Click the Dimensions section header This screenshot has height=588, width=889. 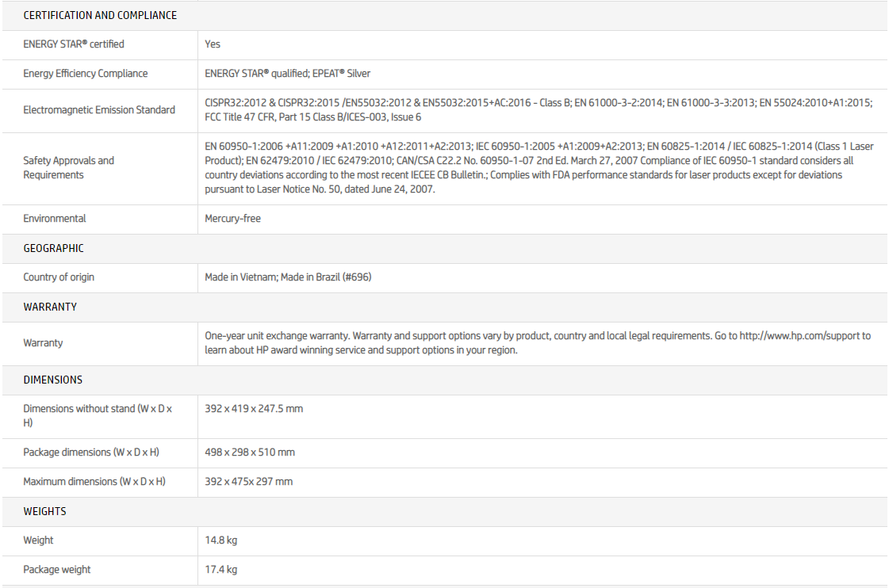click(52, 380)
